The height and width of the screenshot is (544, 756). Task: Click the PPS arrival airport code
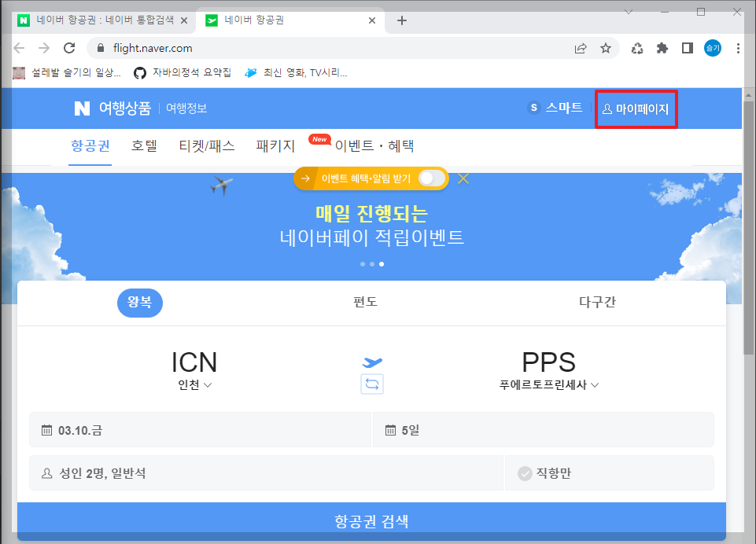(548, 362)
